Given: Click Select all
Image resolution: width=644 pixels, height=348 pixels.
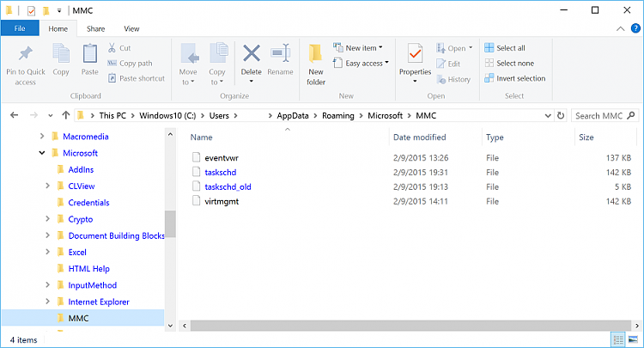Looking at the screenshot, I should click(x=505, y=48).
